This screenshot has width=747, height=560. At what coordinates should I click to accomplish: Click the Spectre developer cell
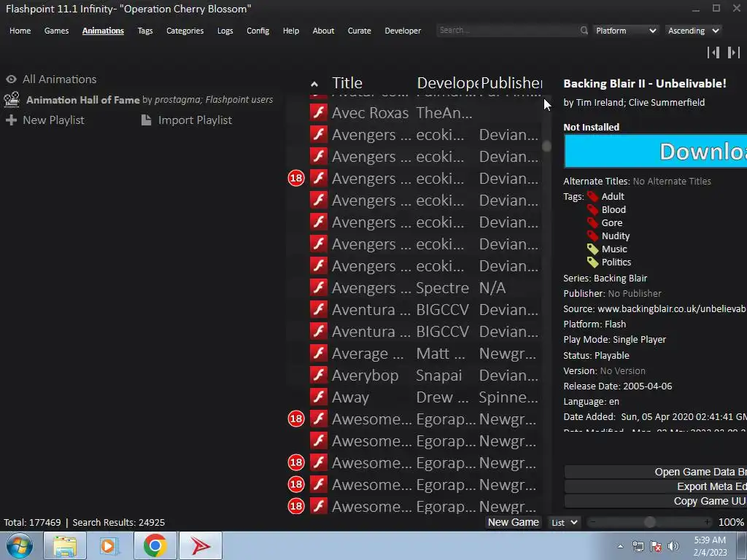click(x=443, y=287)
